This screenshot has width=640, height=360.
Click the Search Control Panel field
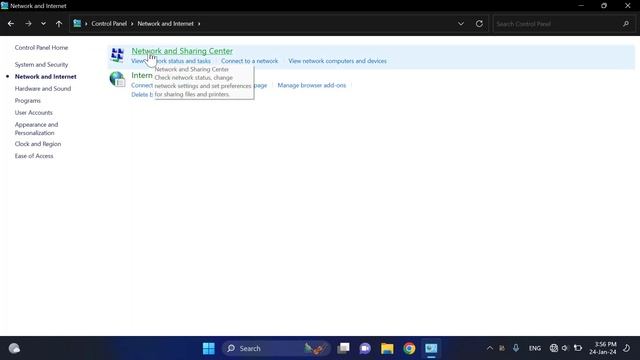point(563,24)
